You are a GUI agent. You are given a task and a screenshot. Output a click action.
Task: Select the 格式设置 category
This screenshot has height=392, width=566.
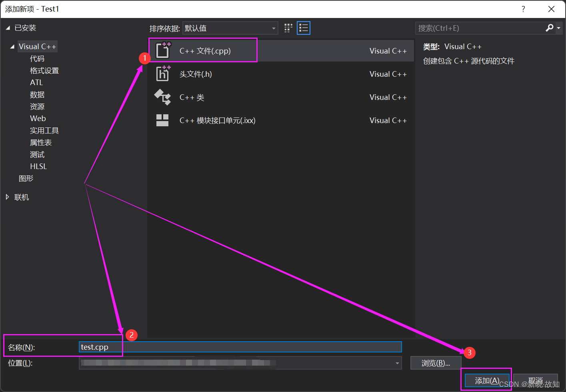pos(44,71)
